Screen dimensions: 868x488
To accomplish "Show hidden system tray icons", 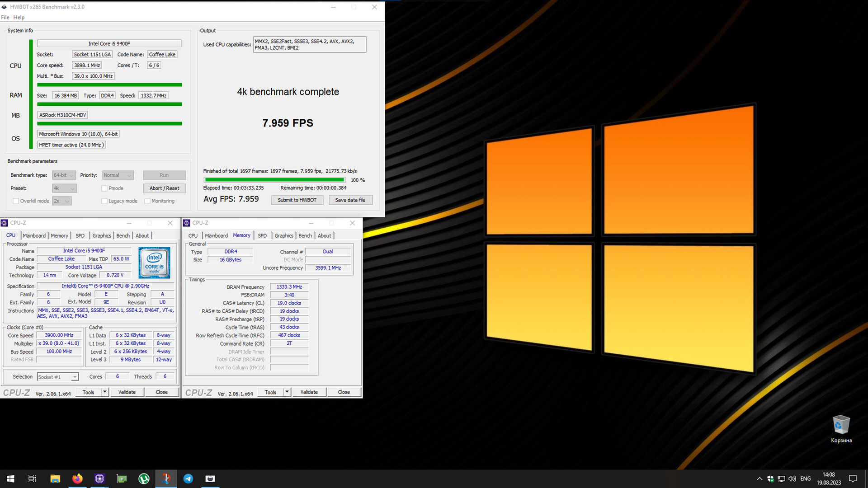I will pos(759,479).
